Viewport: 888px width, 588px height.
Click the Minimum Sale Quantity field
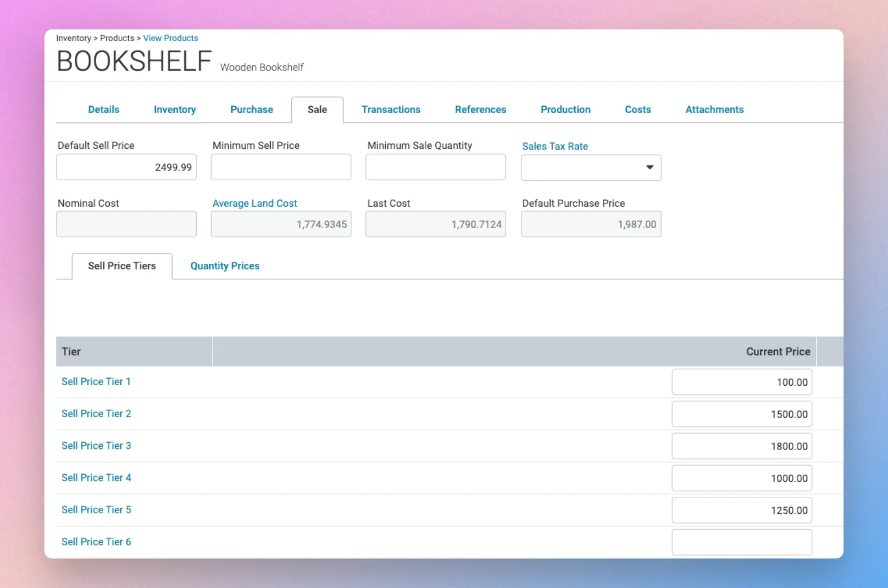click(x=436, y=167)
